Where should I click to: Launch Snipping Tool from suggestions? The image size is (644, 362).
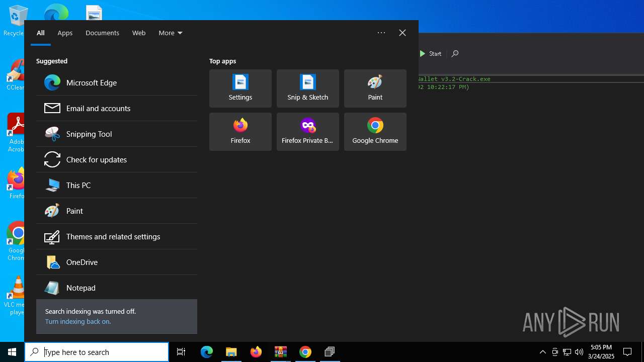click(117, 134)
